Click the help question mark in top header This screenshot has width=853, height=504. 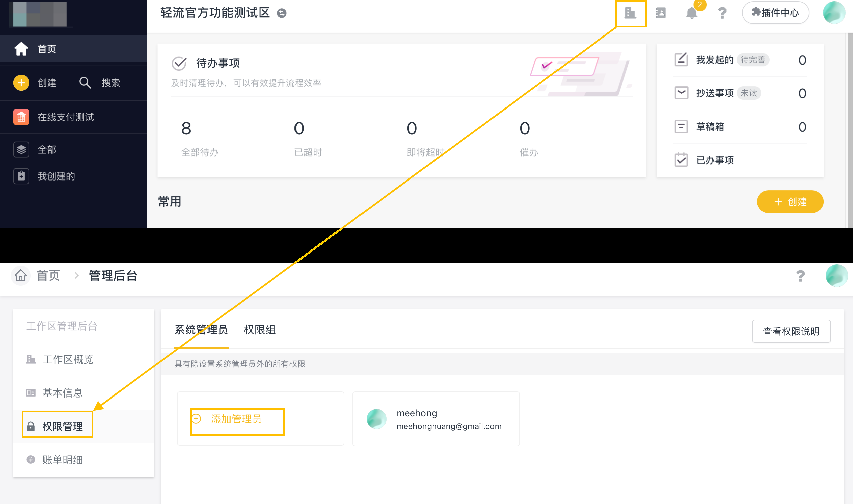722,13
